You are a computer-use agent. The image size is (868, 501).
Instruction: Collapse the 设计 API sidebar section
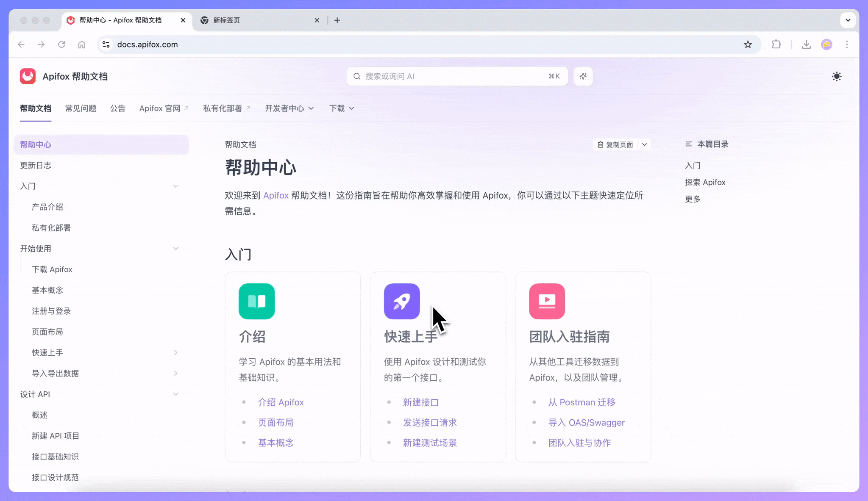175,394
